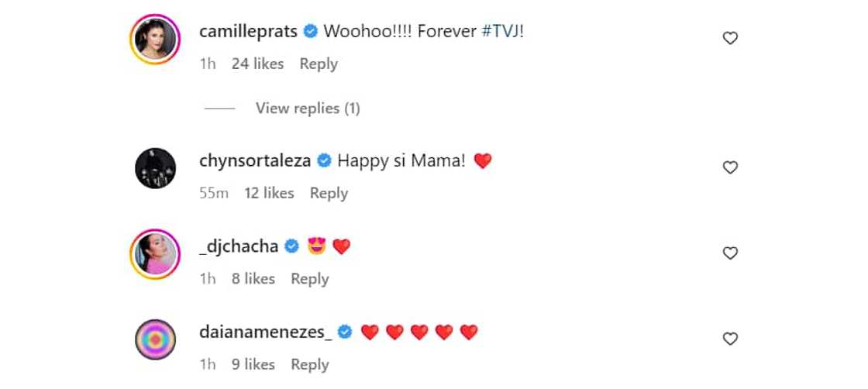Reply to the chynsortaleza comment
Screen dimensions: 868x389
click(329, 193)
